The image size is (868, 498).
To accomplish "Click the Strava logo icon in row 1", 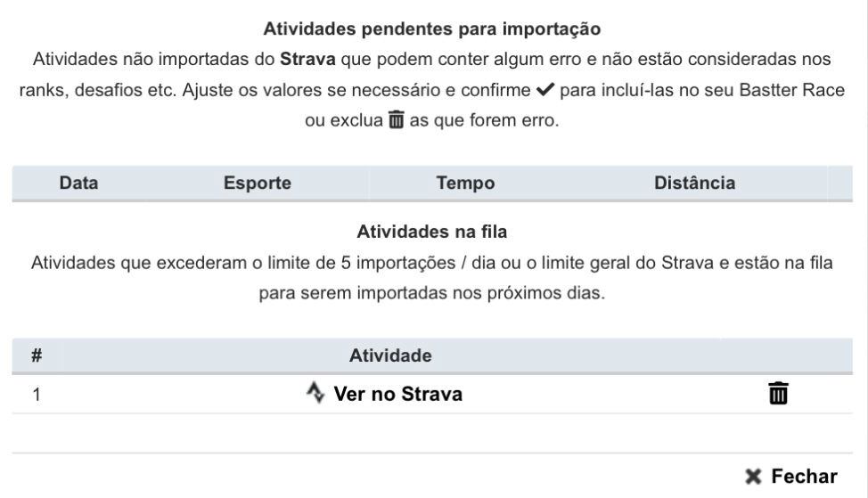I will click(x=315, y=393).
